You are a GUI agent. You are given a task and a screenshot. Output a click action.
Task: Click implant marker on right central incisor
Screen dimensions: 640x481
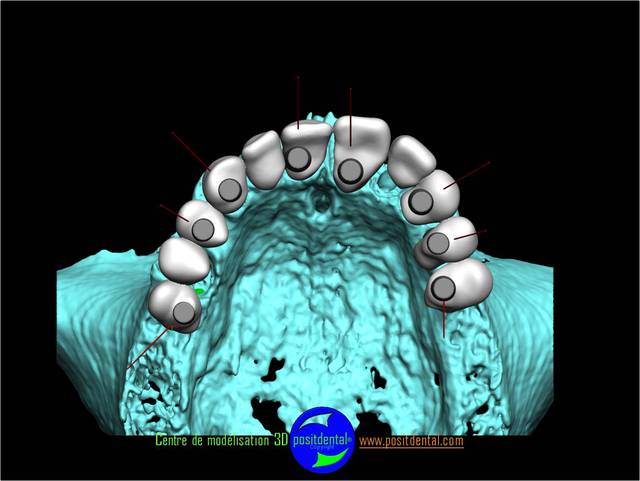click(349, 171)
